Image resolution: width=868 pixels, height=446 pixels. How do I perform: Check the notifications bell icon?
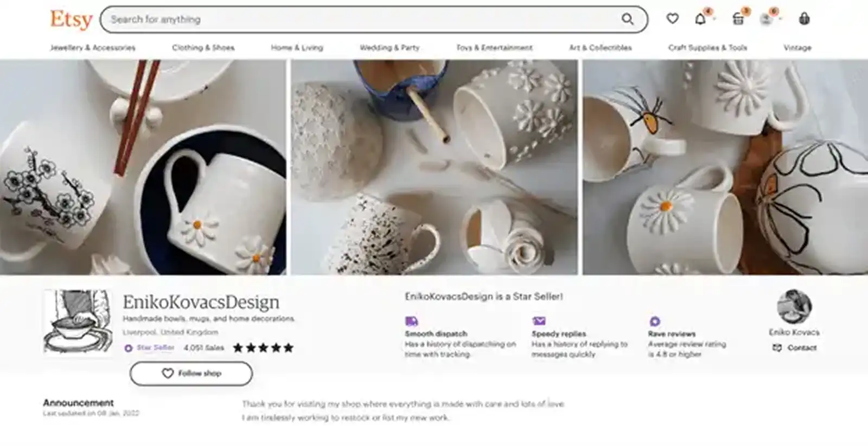point(701,18)
